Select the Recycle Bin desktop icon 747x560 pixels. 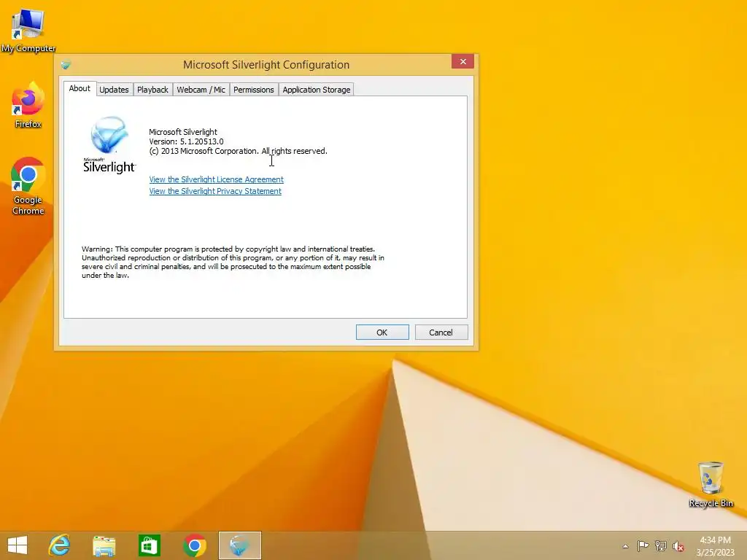pyautogui.click(x=711, y=484)
